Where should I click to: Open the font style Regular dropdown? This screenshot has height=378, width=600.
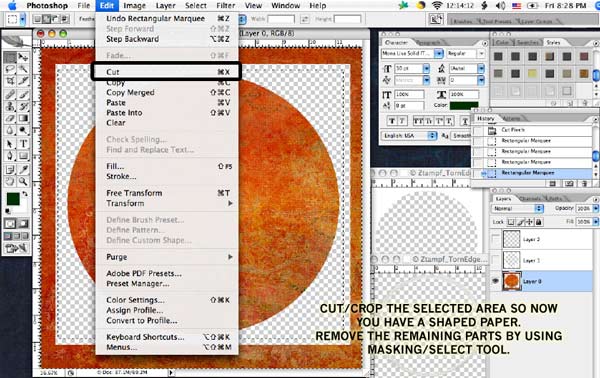tap(481, 54)
